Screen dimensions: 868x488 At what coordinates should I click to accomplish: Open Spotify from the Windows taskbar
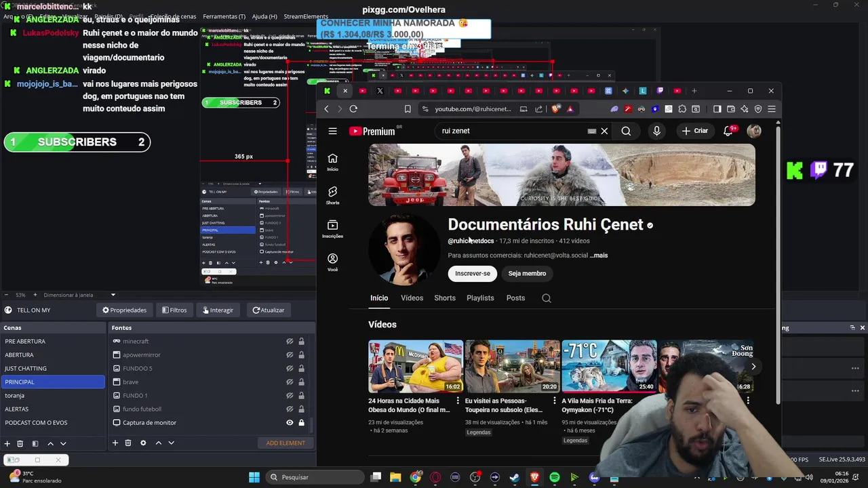click(x=555, y=478)
